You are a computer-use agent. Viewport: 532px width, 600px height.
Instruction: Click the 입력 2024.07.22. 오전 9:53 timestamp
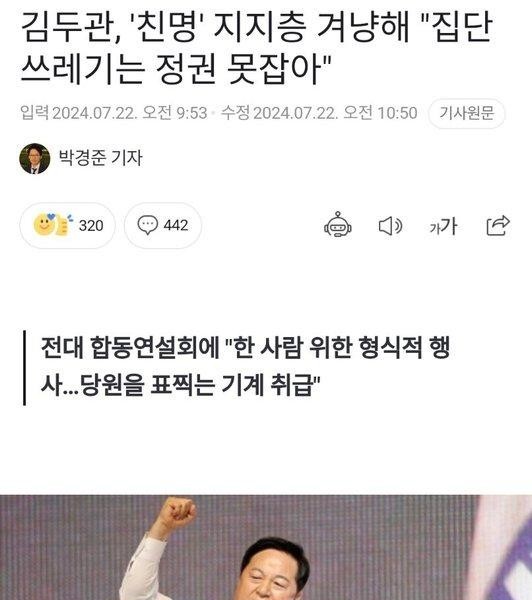pyautogui.click(x=114, y=113)
